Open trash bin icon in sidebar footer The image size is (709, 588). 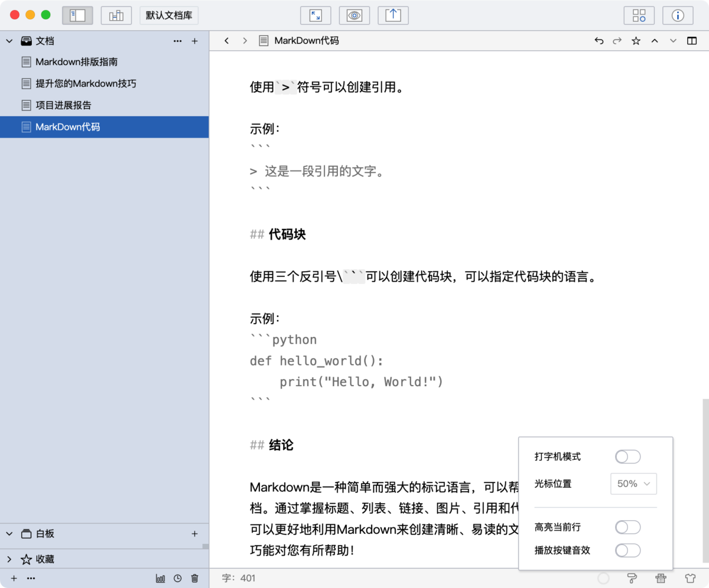pyautogui.click(x=195, y=579)
